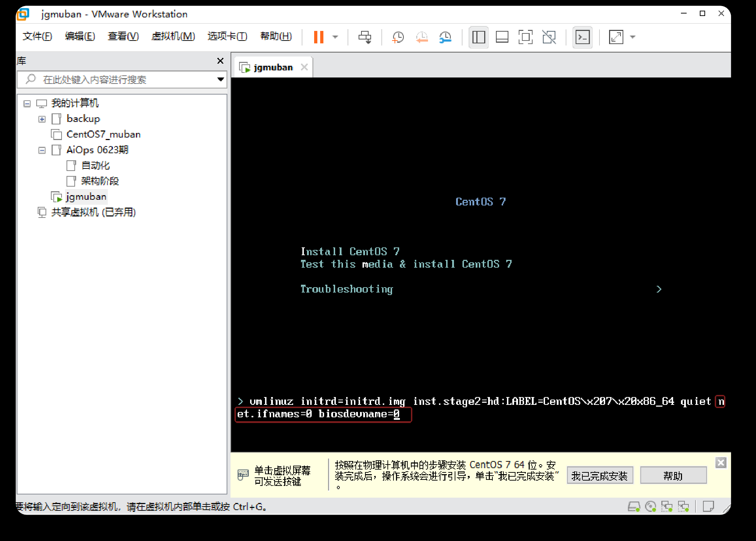
Task: Click the Troubleshooting submenu arrow
Action: pyautogui.click(x=659, y=289)
